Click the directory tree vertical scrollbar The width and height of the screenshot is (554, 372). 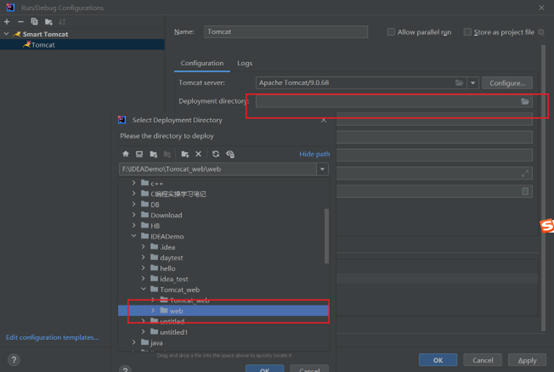[x=326, y=236]
